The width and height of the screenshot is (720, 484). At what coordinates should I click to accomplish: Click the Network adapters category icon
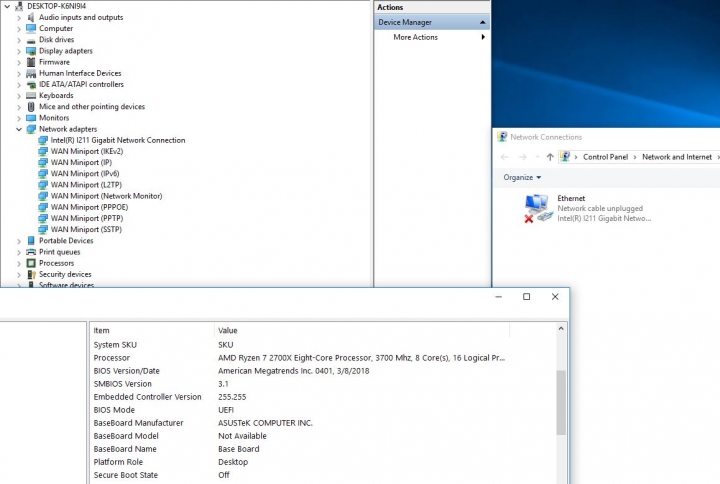[x=31, y=129]
